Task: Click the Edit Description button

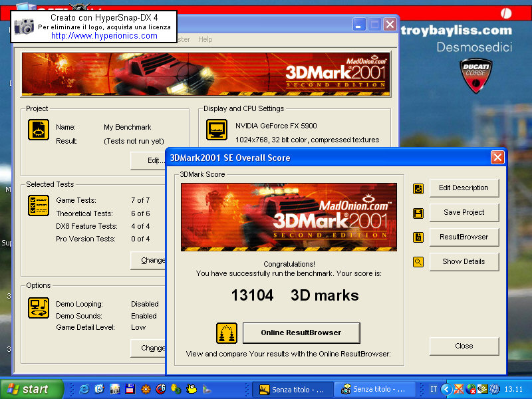Action: [x=464, y=188]
